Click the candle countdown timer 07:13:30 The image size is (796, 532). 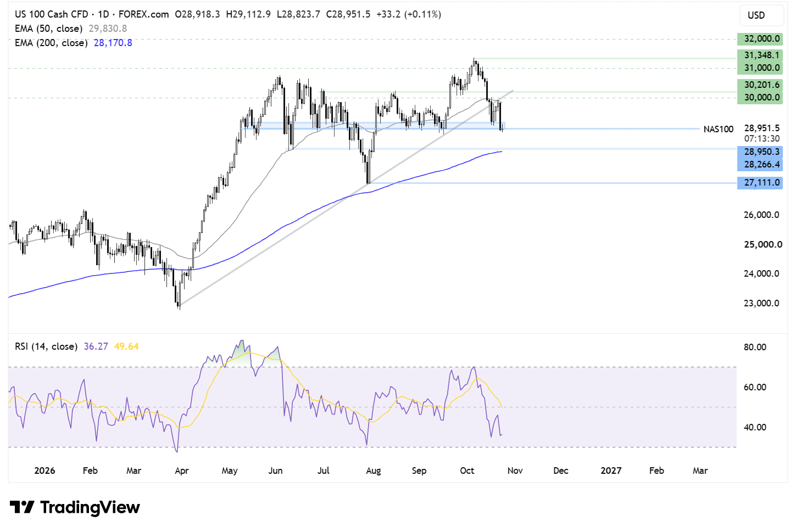pos(762,138)
